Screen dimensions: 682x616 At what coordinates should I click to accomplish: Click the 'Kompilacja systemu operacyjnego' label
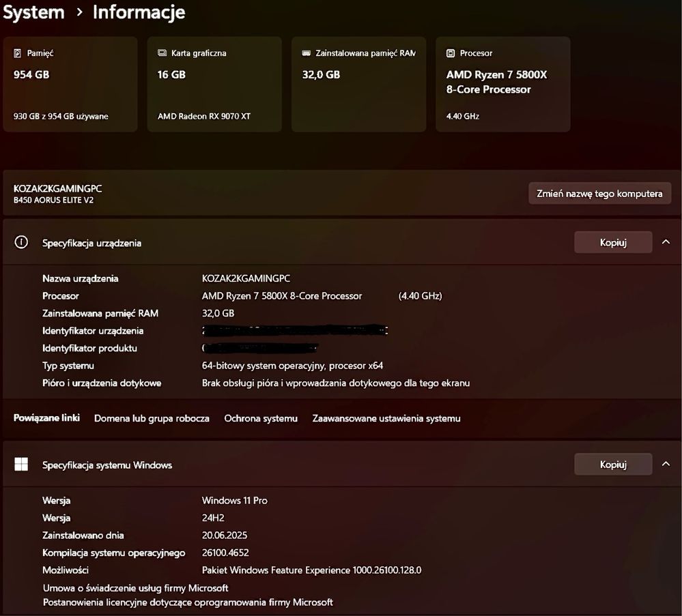pos(113,553)
